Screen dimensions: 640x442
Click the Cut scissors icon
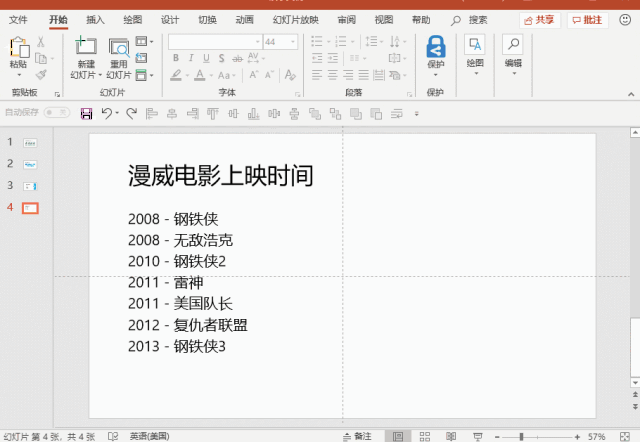tap(40, 42)
